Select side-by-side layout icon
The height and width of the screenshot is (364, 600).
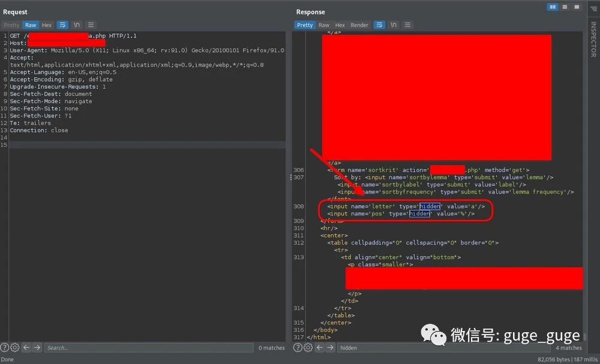point(553,7)
